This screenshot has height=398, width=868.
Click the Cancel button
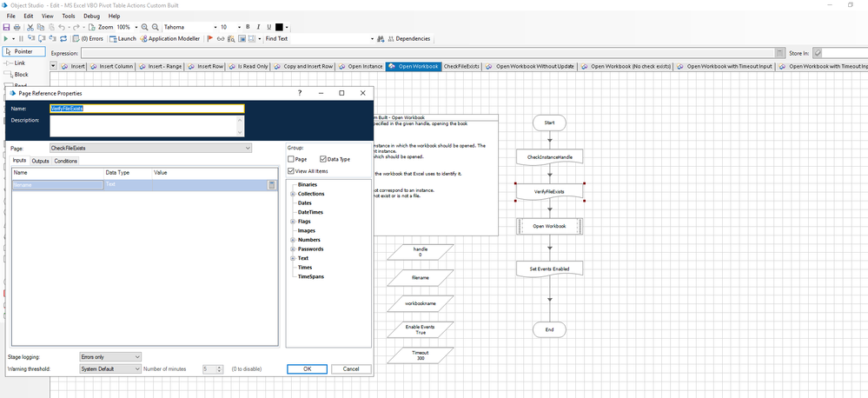pyautogui.click(x=351, y=368)
